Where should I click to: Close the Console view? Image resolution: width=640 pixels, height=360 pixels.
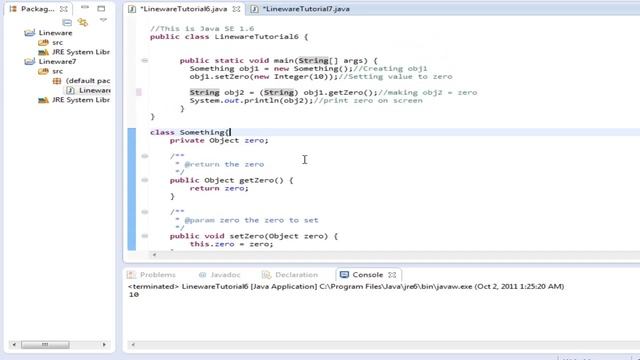(392, 275)
